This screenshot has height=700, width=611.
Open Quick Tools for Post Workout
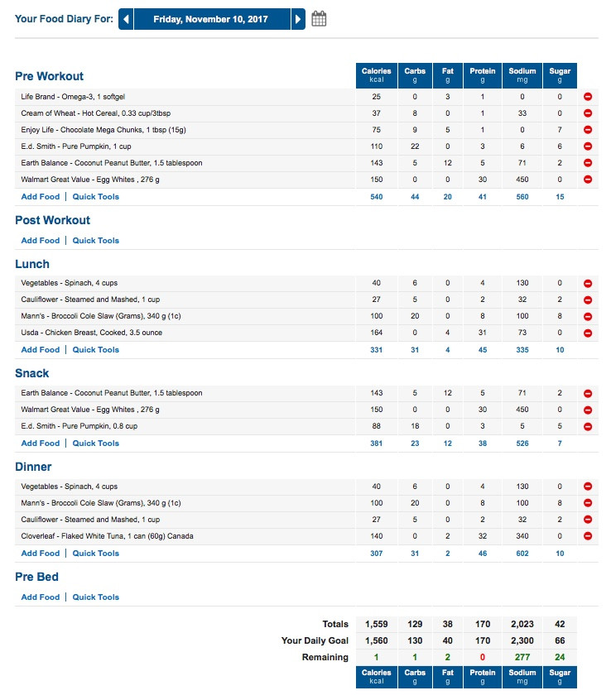coord(95,241)
